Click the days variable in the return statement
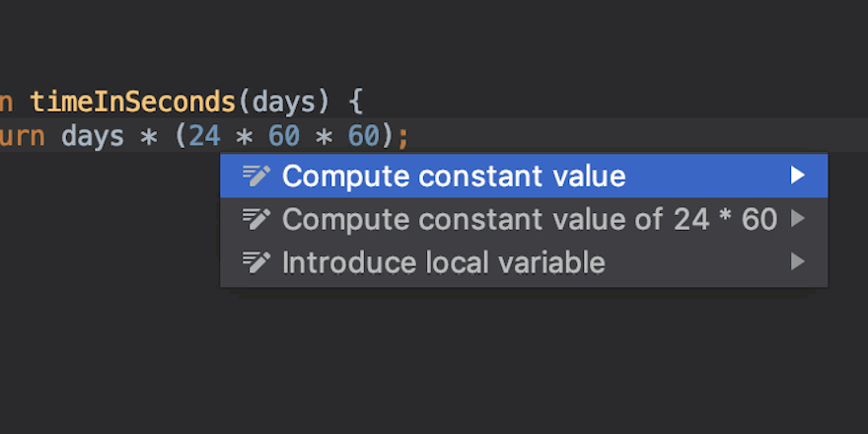Image resolution: width=868 pixels, height=434 pixels. 93,135
